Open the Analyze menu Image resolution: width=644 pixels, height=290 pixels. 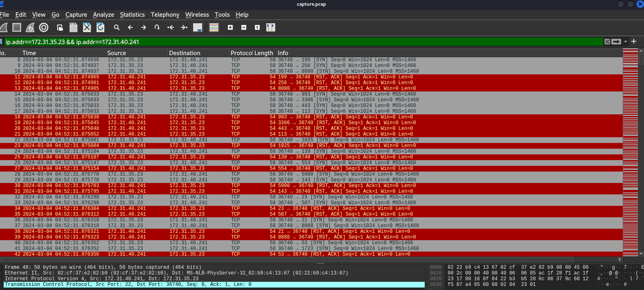click(x=103, y=15)
